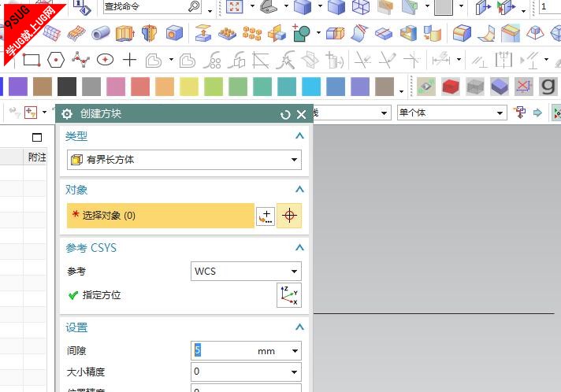Screen dimensions: 561x392
Task: Select the wireframe cube display icon
Action: 360,6
